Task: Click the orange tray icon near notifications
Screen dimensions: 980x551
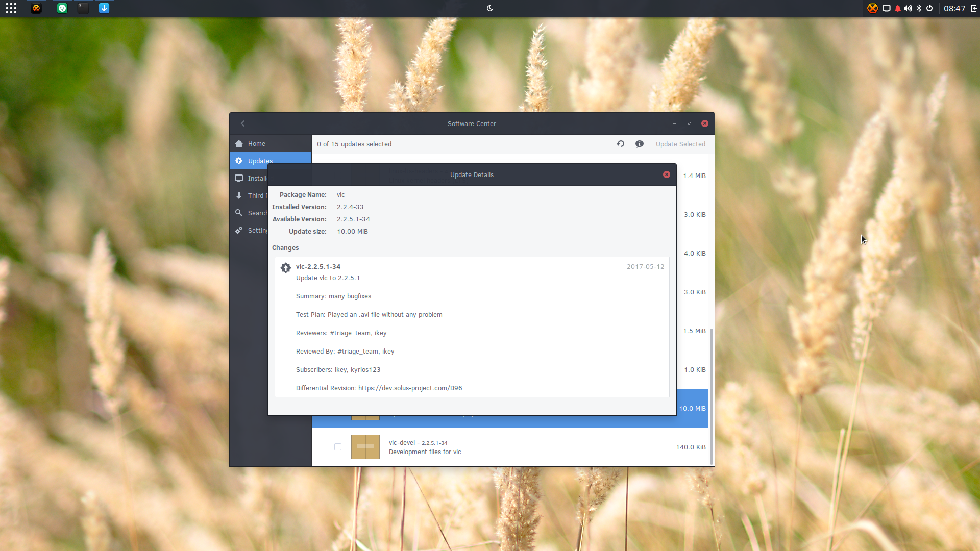Action: click(x=873, y=8)
